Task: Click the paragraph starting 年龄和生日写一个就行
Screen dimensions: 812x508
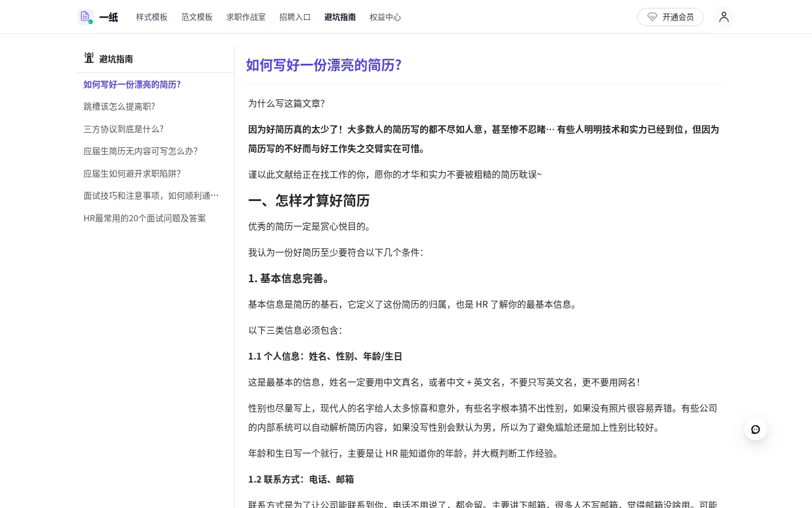Action: tap(405, 453)
